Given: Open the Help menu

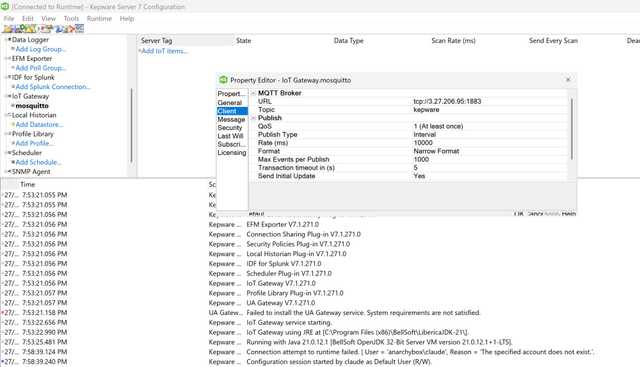Looking at the screenshot, I should point(127,18).
